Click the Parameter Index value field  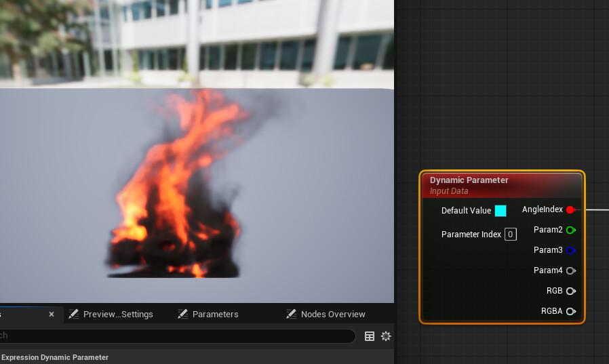click(x=511, y=235)
